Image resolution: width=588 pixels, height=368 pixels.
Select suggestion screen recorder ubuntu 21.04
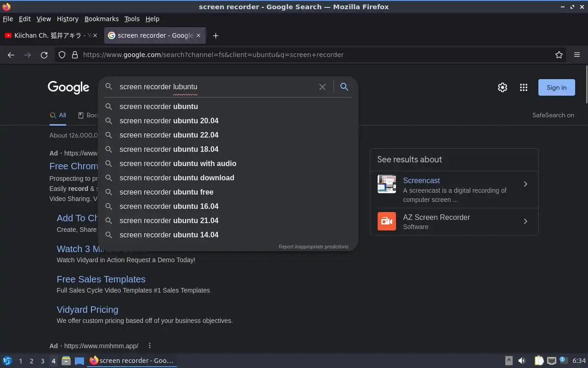[228, 220]
